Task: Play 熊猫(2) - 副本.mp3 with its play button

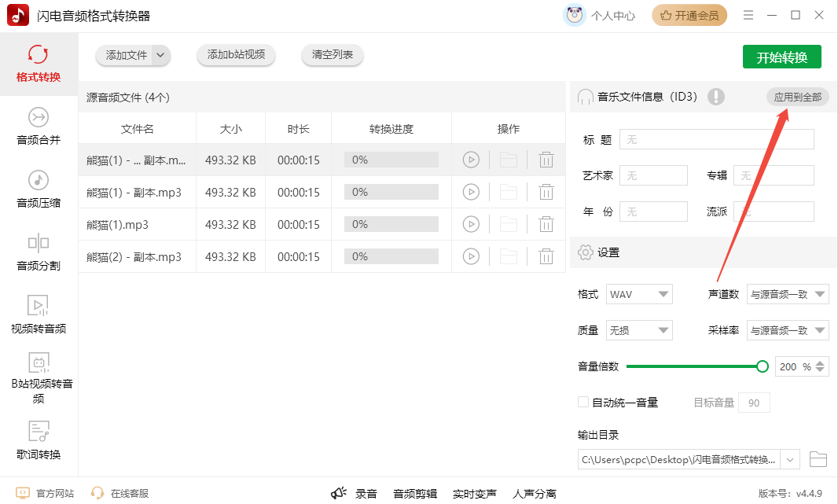Action: click(x=471, y=256)
